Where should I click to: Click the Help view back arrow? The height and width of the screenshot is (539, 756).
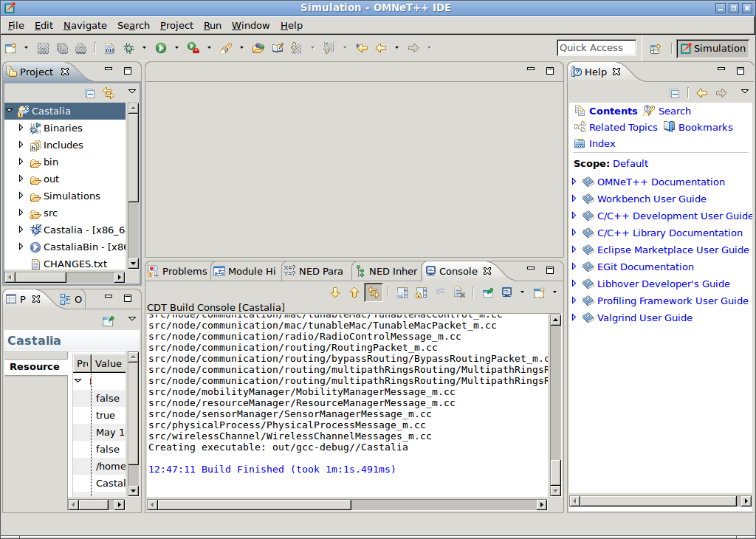coord(702,93)
